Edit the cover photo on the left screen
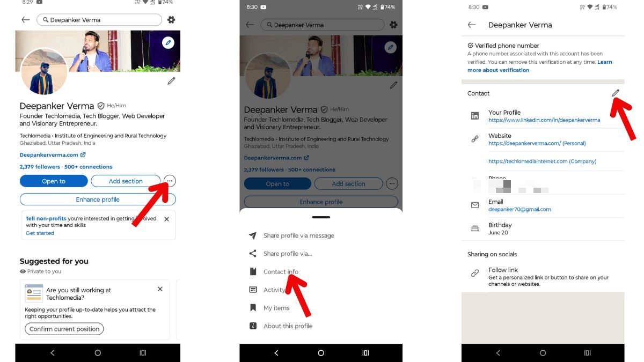 point(168,42)
